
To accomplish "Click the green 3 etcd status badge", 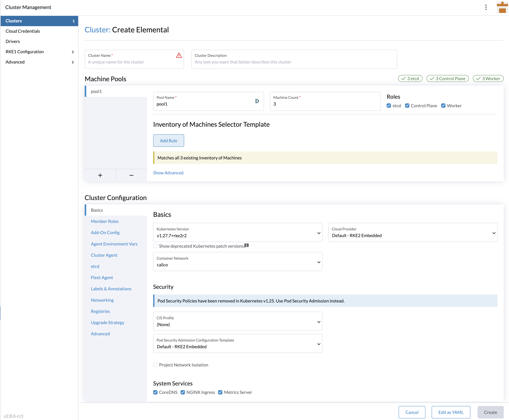I will pos(410,78).
